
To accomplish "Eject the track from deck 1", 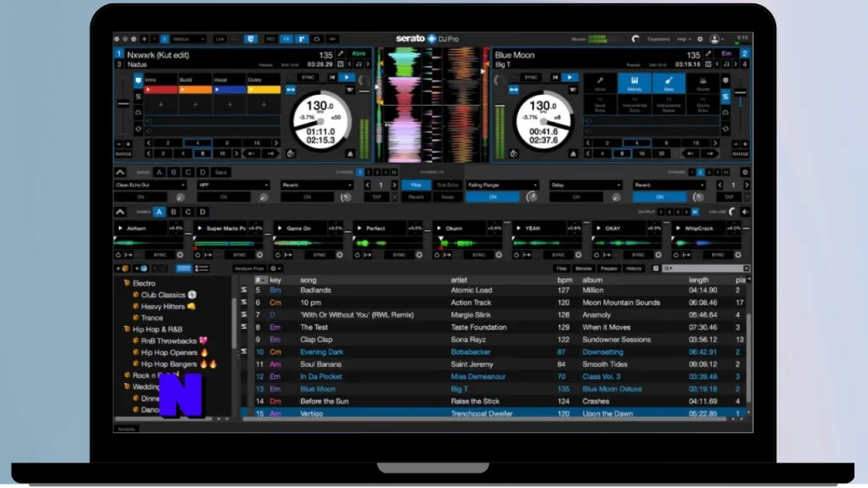I will coord(350,154).
